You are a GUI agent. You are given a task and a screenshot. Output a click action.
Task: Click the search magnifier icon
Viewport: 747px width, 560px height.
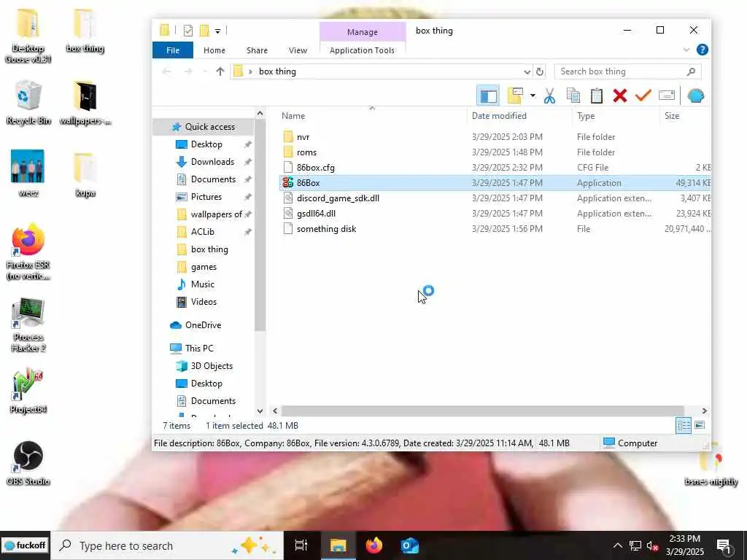point(692,71)
